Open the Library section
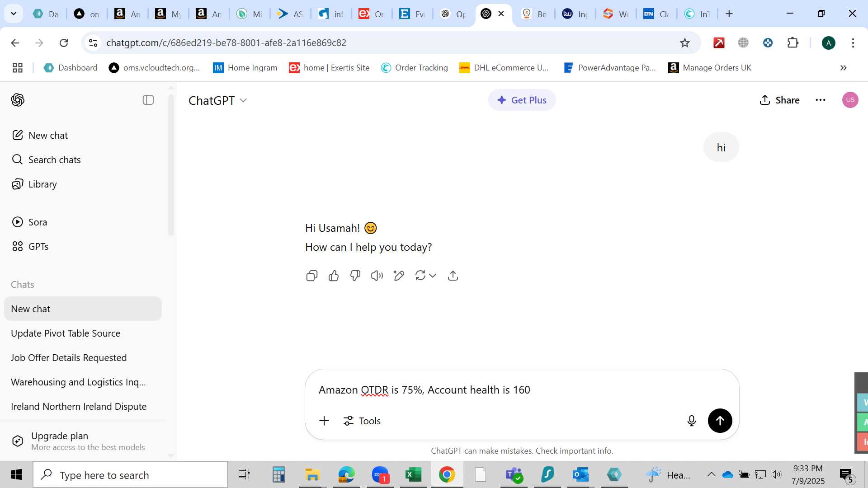 [x=83, y=184]
